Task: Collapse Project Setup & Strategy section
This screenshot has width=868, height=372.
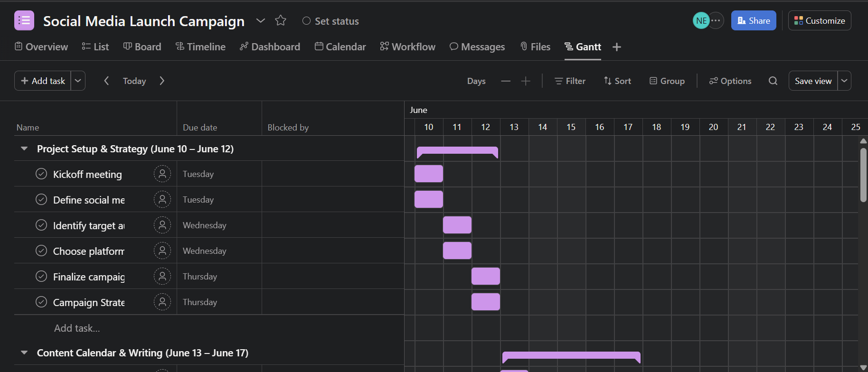Action: coord(24,149)
